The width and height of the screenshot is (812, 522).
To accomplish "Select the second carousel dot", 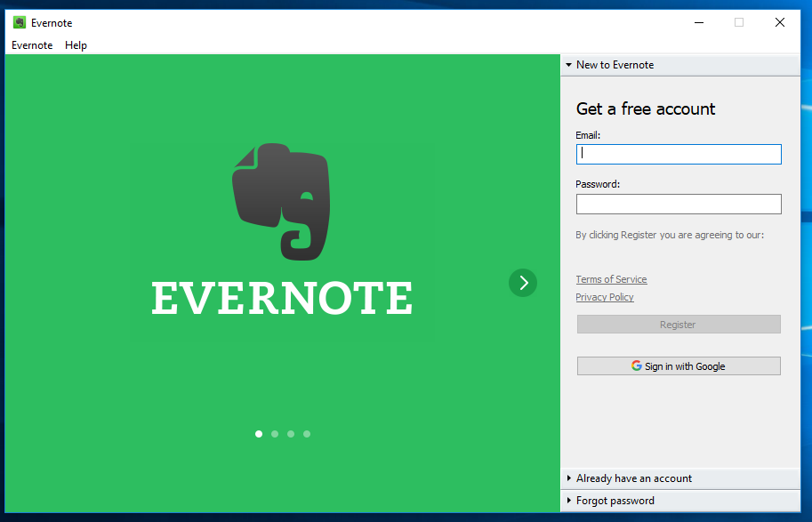I will 275,434.
